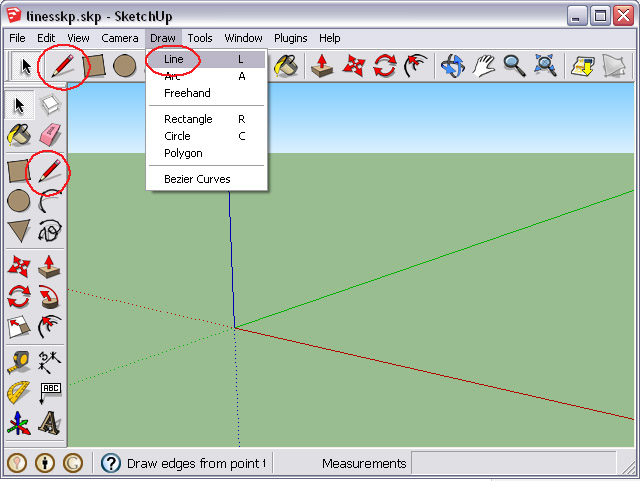Select the Arc tool in left toolbar
Screen dimensions: 640x481
click(49, 201)
